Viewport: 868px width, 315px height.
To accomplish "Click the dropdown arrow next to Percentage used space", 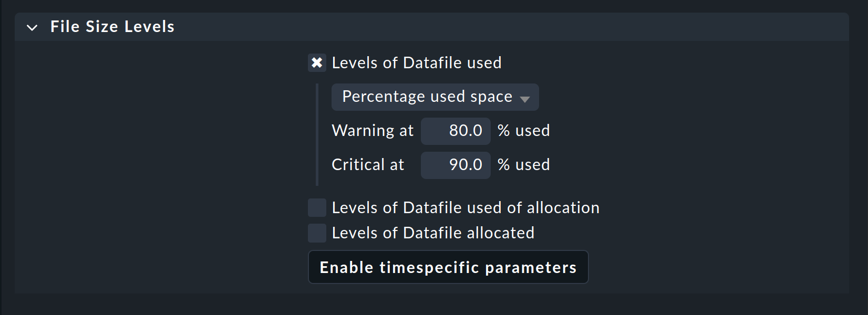I will 526,98.
